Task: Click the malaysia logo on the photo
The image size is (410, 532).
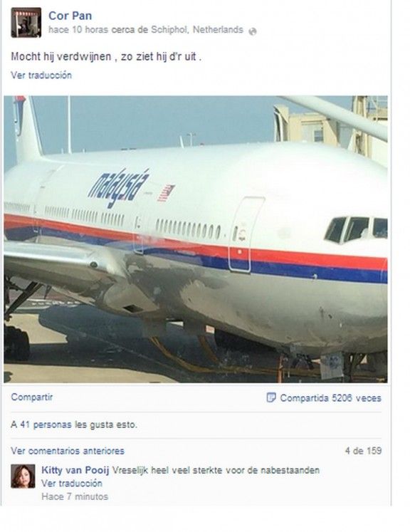Action: (118, 188)
